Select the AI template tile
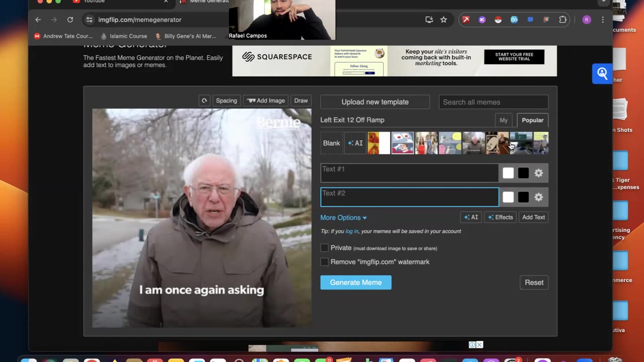 pyautogui.click(x=355, y=143)
